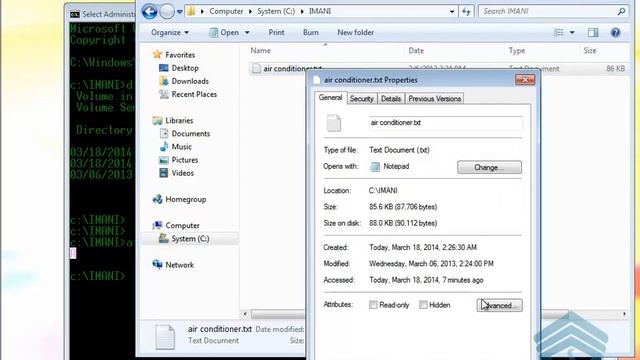Switch to the Previous Versions tab
The image size is (640, 360).
click(435, 99)
